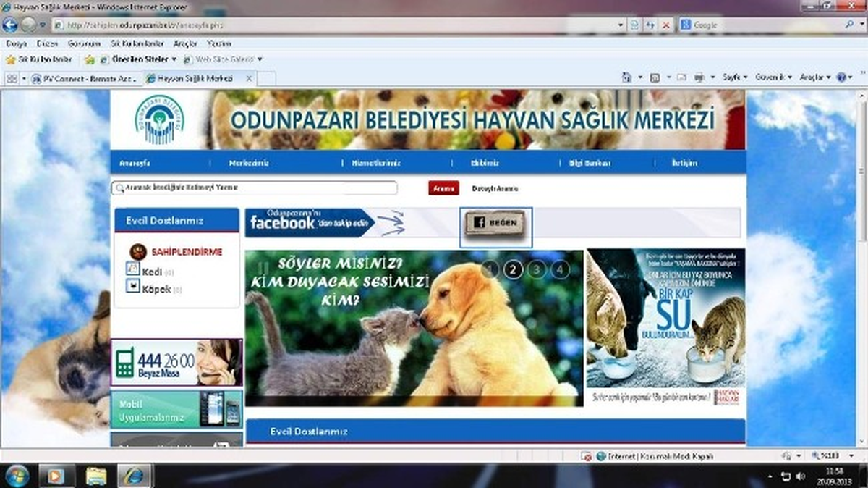Open the Detaylı Arama link

(495, 188)
